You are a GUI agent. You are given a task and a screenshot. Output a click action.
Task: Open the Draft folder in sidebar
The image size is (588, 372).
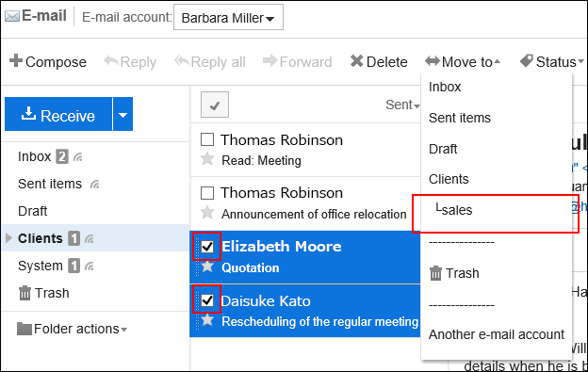click(x=33, y=211)
